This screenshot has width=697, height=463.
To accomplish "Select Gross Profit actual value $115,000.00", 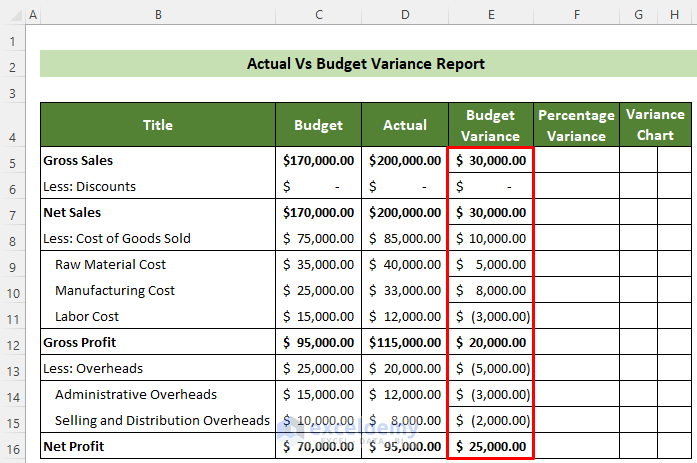I will click(x=405, y=343).
